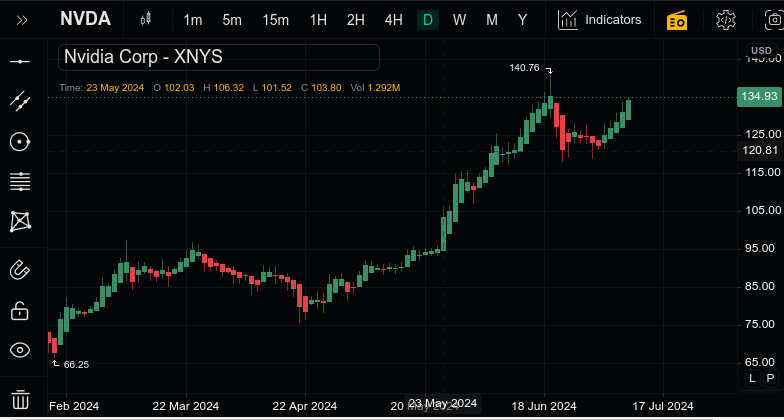Screen dimensions: 784x420
Task: Select the circle shape tool
Action: [x=20, y=142]
